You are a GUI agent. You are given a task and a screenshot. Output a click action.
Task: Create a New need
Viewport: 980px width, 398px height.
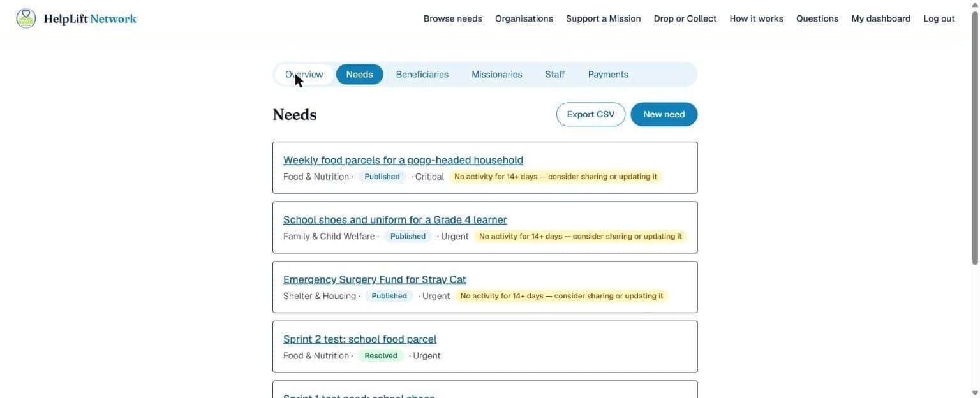[x=664, y=115]
